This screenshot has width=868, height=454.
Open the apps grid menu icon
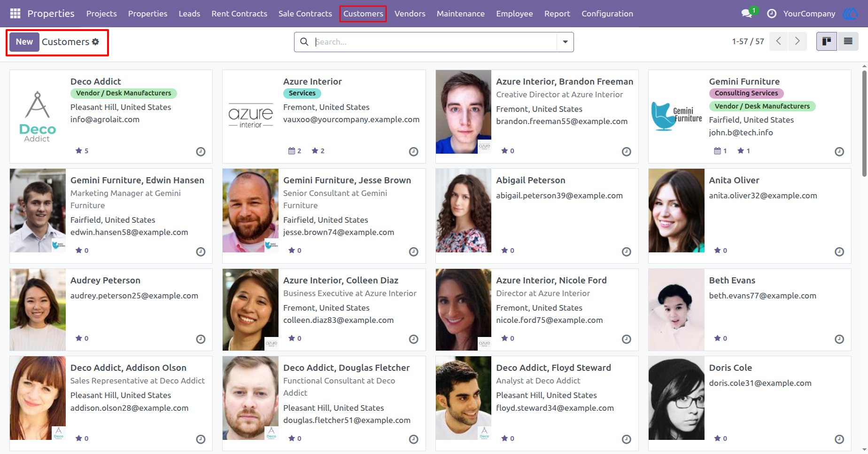15,14
